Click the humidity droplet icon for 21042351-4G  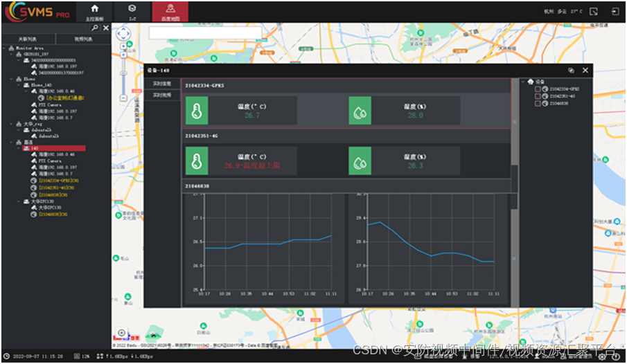pyautogui.click(x=360, y=161)
